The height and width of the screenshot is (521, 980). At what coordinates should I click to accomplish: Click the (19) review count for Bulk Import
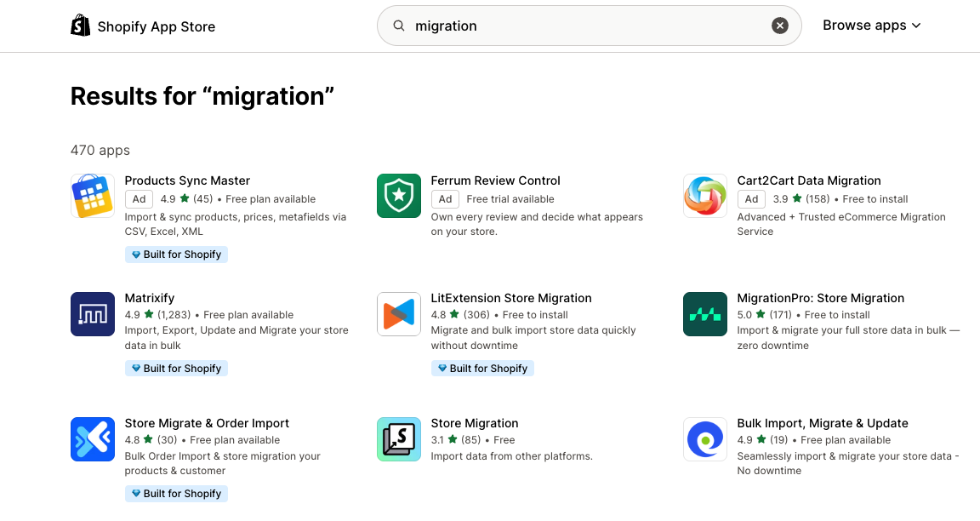click(x=778, y=439)
